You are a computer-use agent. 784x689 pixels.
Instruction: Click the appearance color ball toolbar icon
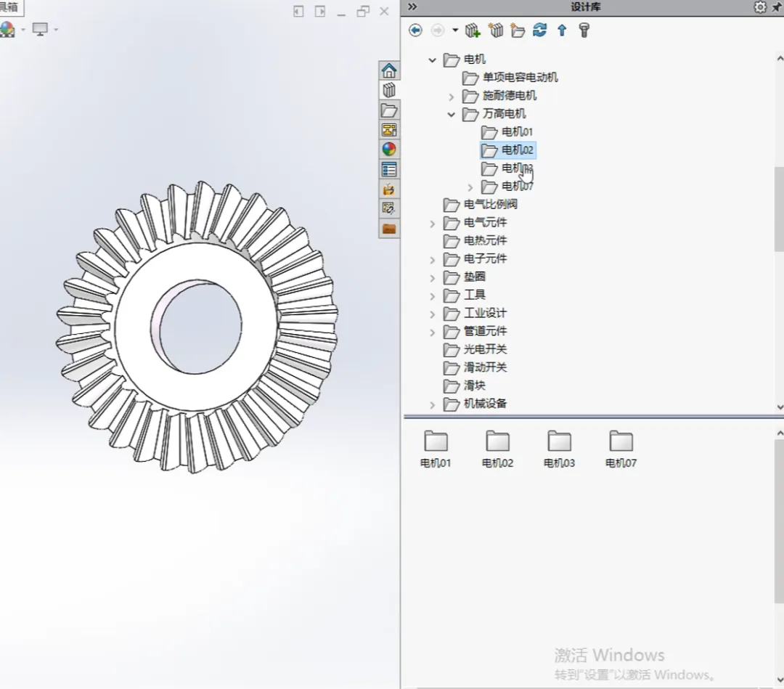pos(7,30)
